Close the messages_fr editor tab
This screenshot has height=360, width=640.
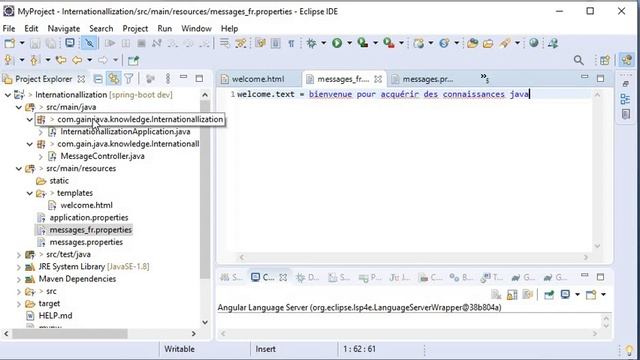click(x=378, y=79)
